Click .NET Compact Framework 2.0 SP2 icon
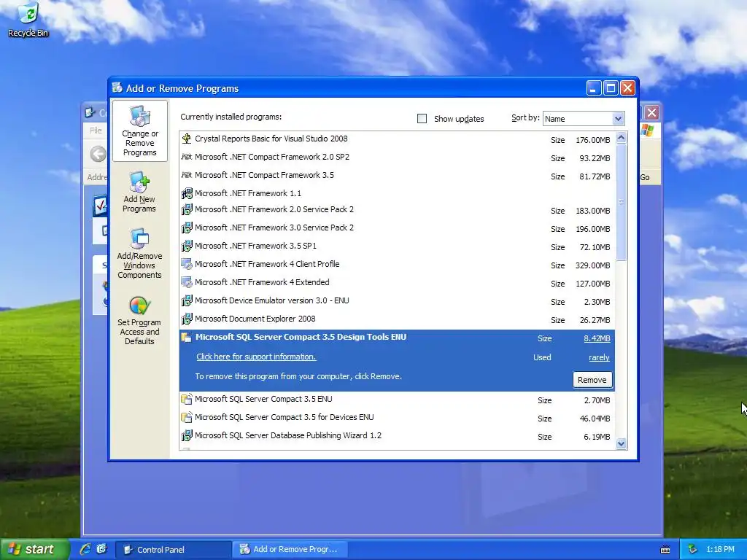Screen dimensions: 747x560 coord(187,157)
